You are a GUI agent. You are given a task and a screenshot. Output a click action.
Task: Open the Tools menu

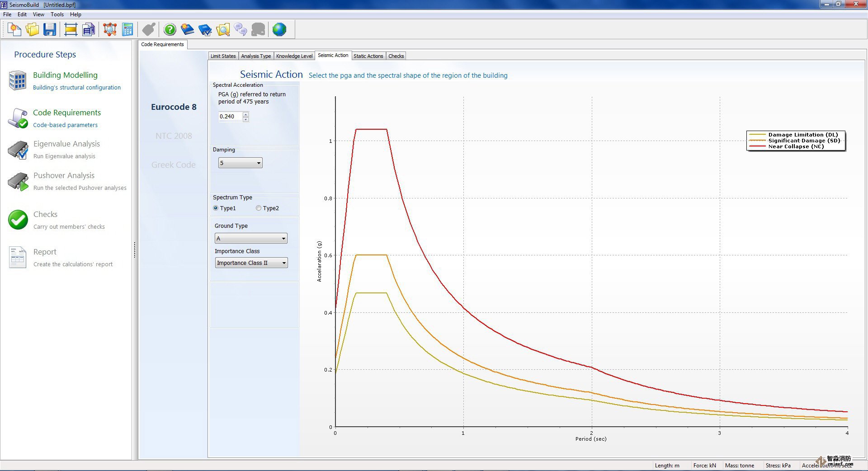(x=57, y=14)
